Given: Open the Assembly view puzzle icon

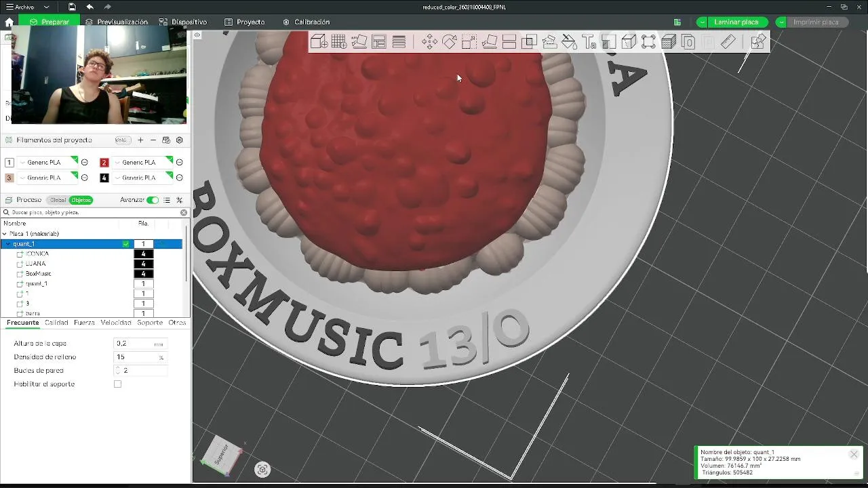Looking at the screenshot, I should (758, 42).
